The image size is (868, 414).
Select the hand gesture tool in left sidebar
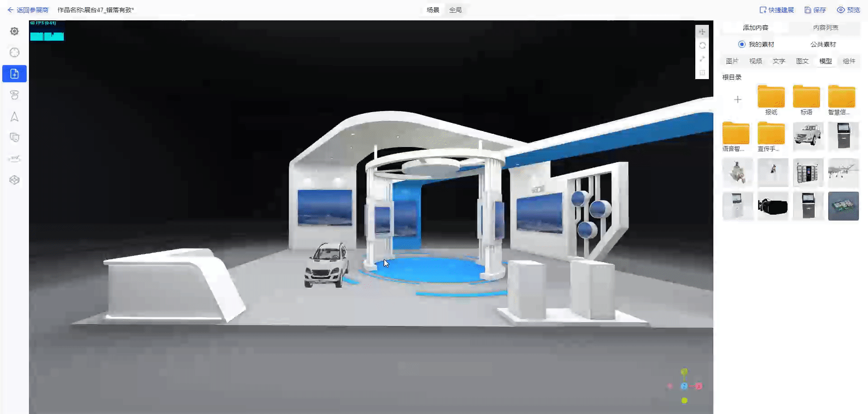coord(14,95)
